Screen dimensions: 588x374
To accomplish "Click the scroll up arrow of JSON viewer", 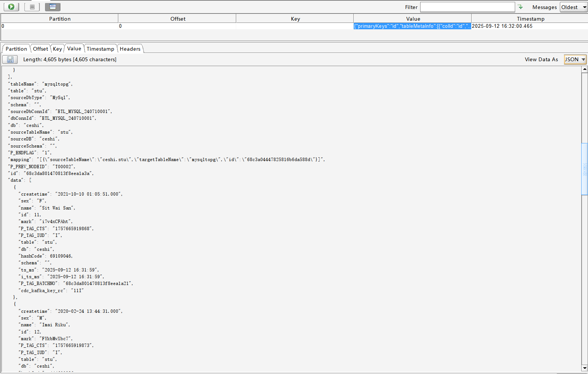I will coord(585,70).
